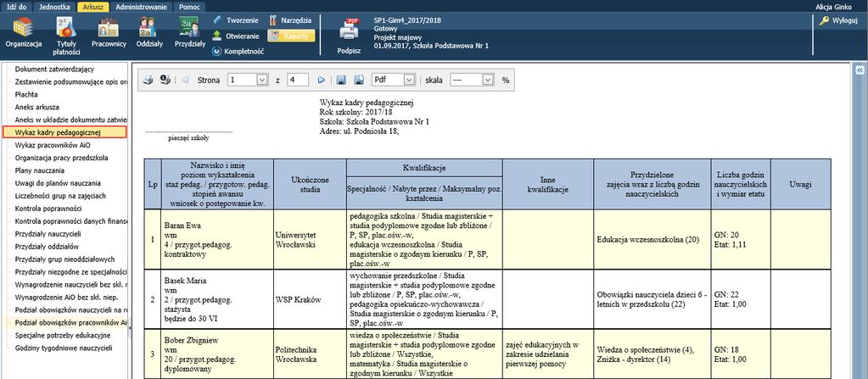The image size is (868, 379).
Task: Open Tytuły płatności section
Action: pos(66,36)
